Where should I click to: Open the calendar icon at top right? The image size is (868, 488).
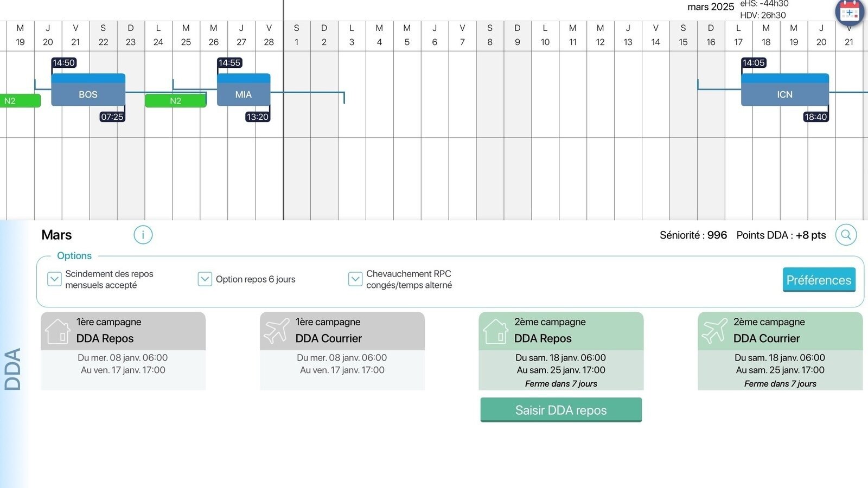click(849, 12)
